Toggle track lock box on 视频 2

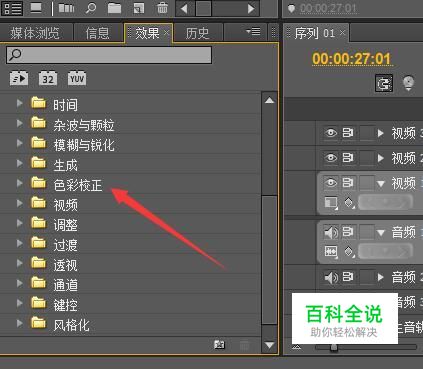366,158
